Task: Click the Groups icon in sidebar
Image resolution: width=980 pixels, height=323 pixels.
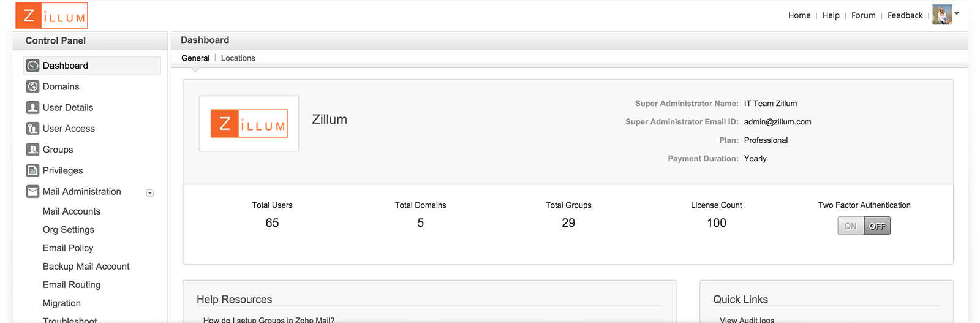Action: (x=33, y=150)
